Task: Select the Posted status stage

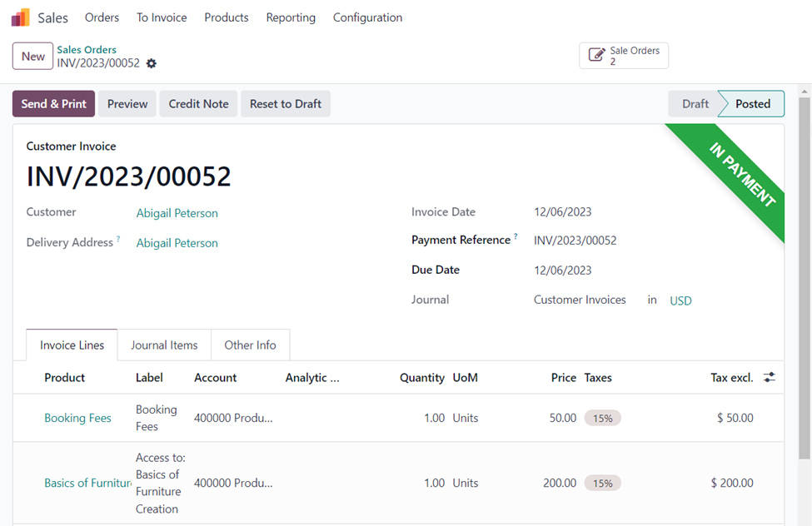Action: tap(752, 104)
